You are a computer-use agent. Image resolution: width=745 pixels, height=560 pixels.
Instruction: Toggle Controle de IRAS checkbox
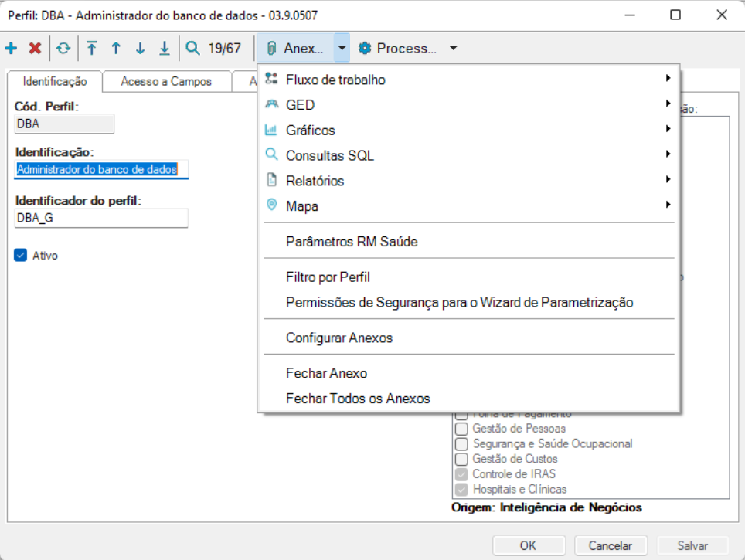pos(461,474)
